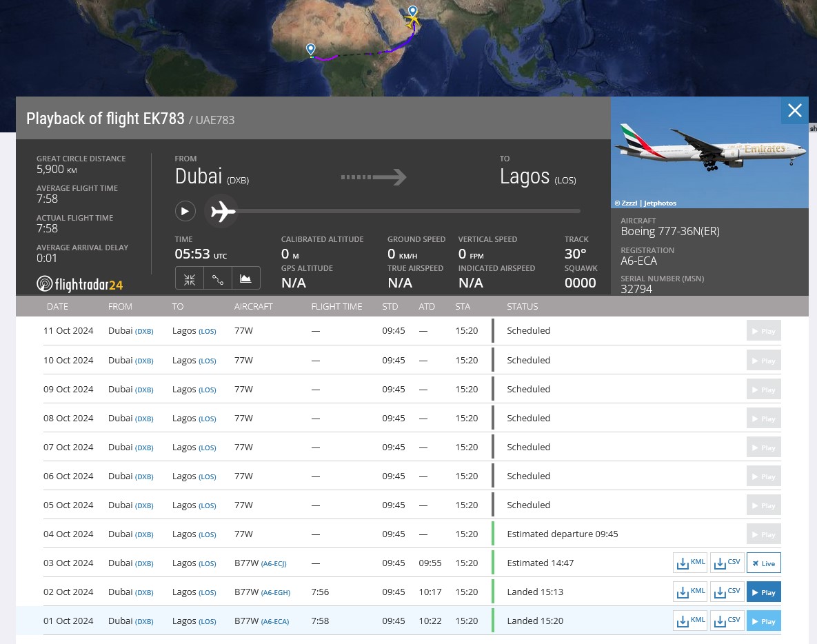Click LOS link in 11 Oct 2024 row
Viewport: 817px width, 644px height.
208,332
